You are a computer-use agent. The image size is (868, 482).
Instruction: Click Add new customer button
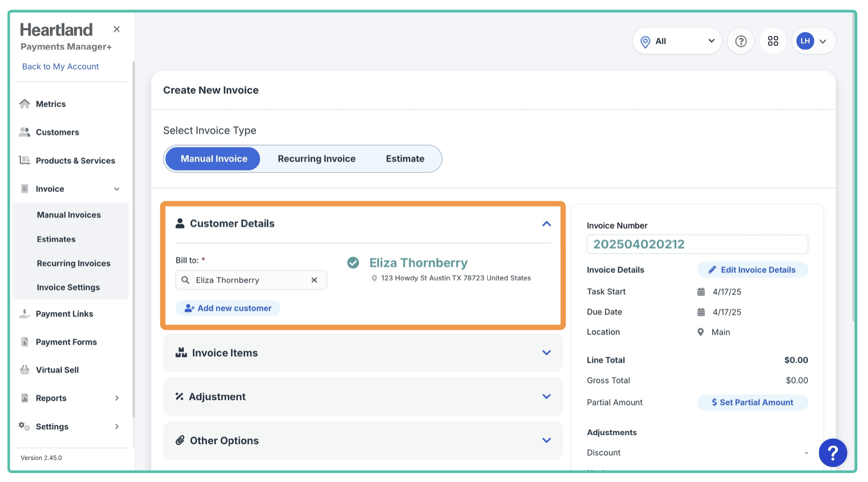228,308
